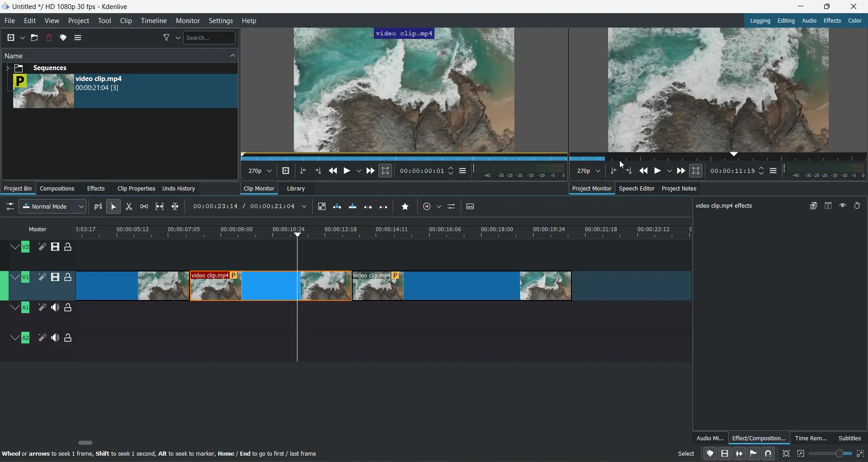Collapse track A1 with its chevron
868x462 pixels.
click(15, 308)
